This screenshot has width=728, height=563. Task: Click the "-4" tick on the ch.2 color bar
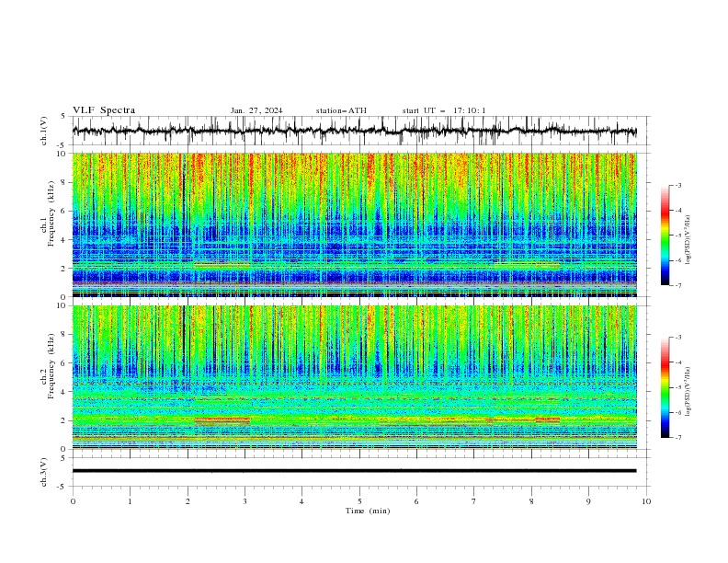coord(678,362)
